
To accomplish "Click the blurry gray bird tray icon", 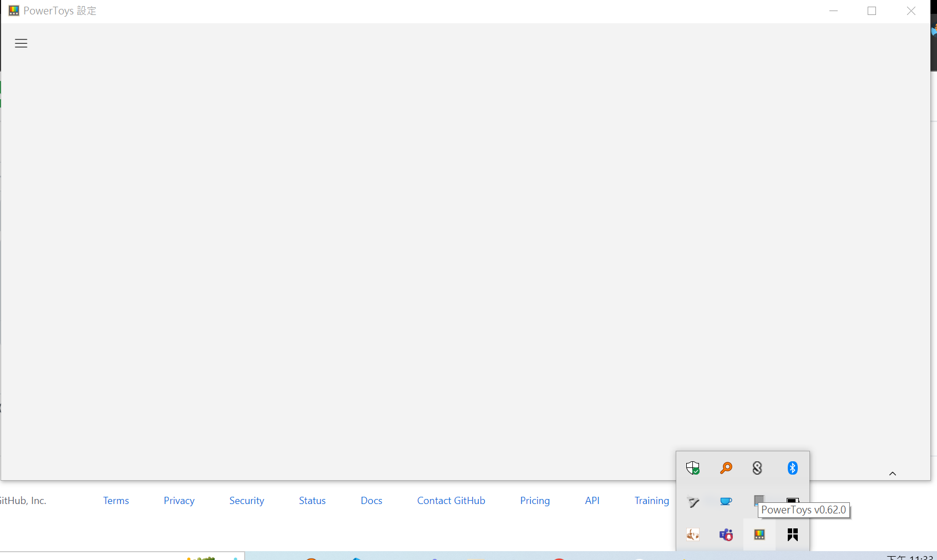I will click(693, 502).
